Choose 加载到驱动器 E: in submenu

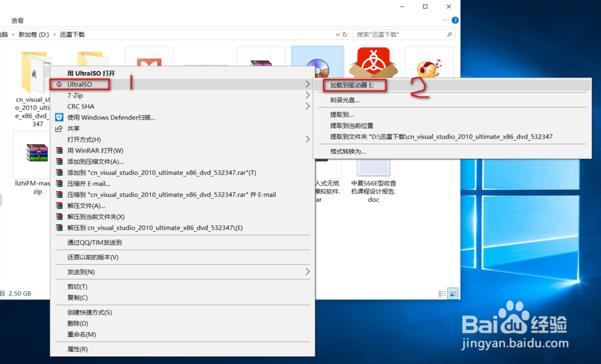click(x=452, y=85)
